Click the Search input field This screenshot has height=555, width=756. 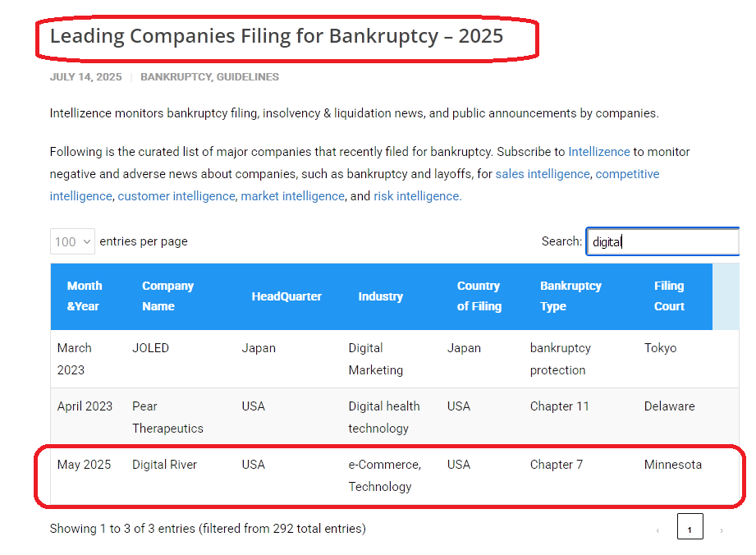[x=662, y=241]
